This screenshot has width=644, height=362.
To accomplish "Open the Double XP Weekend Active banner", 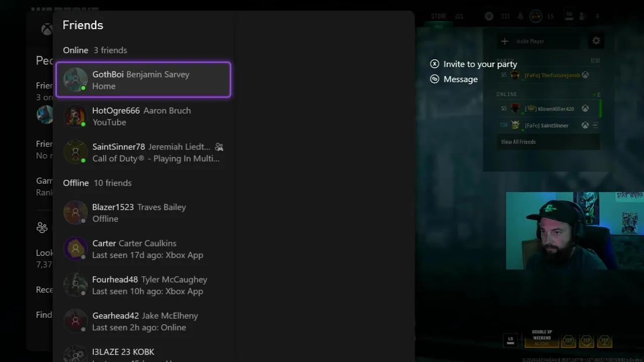I will click(x=542, y=338).
